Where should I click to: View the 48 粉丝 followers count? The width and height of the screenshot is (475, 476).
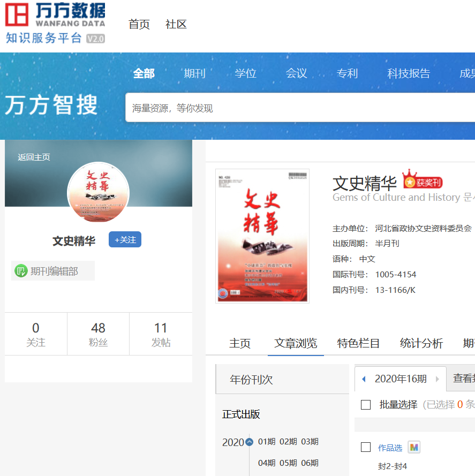point(98,334)
